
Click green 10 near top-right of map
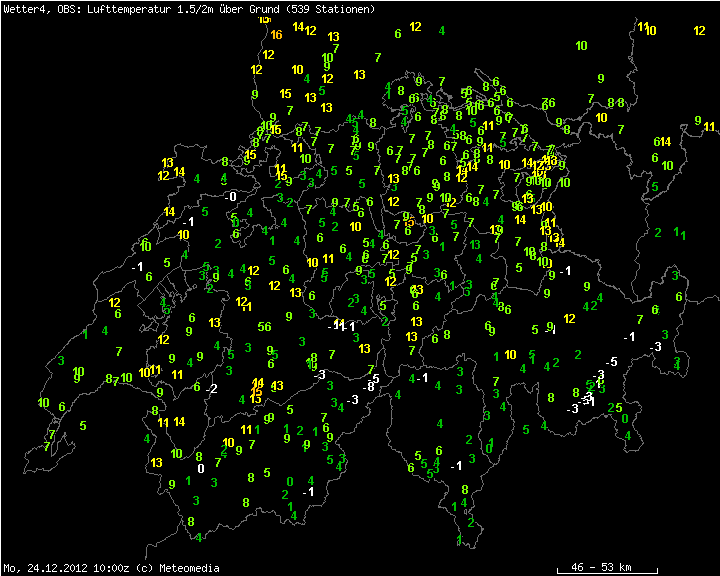click(581, 45)
